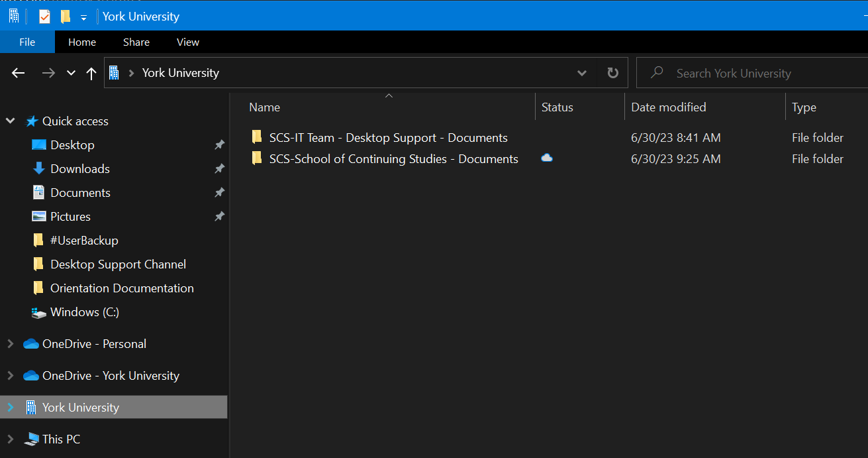Select York University in navigation pane
This screenshot has width=868, height=458.
[x=81, y=408]
